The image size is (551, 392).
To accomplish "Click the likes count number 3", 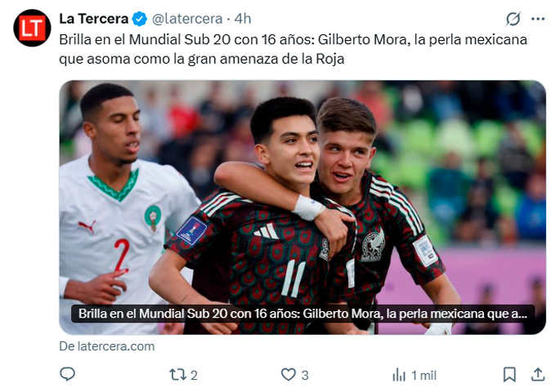I will (x=305, y=376).
